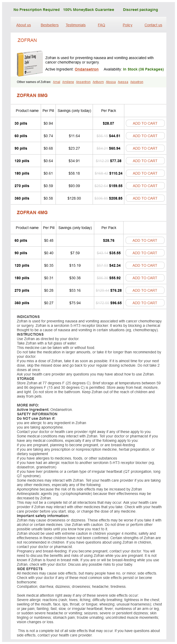Click the Axisetron alternate name link

[x=137, y=82]
